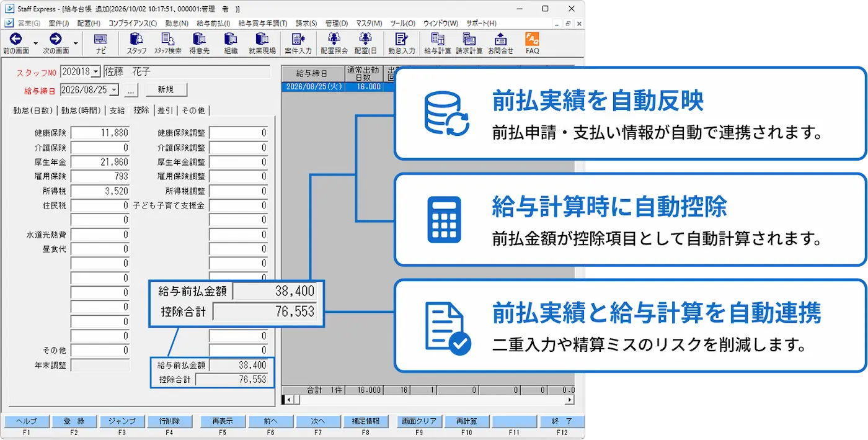Switch to the その他 tab
The height and width of the screenshot is (440, 868).
point(193,110)
